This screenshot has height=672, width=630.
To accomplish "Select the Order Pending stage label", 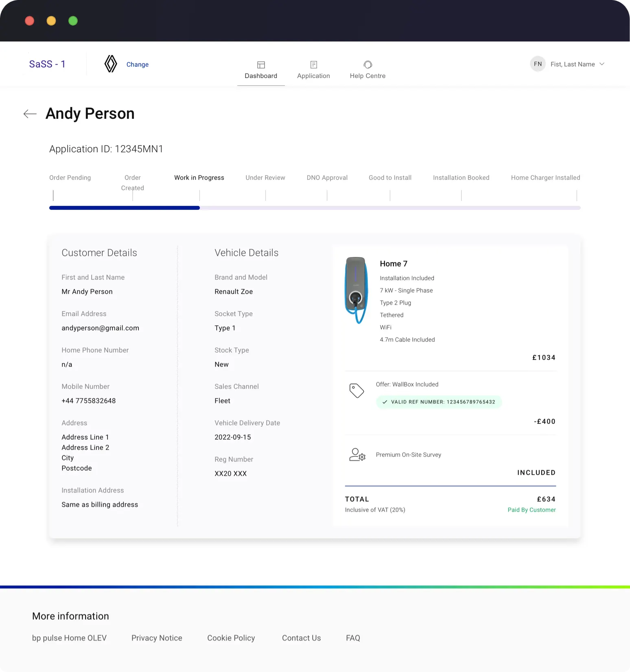I will [70, 178].
